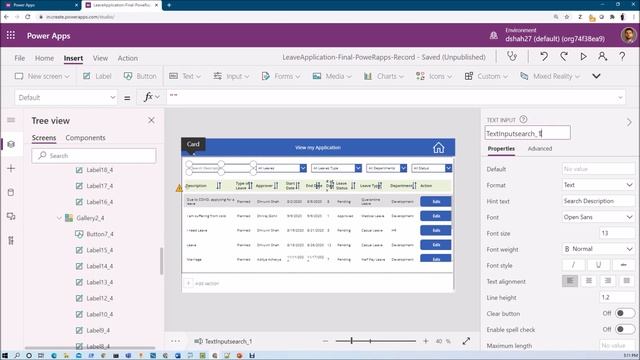The image size is (640, 360).
Task: Set text alignment to left
Action: [x=570, y=281]
